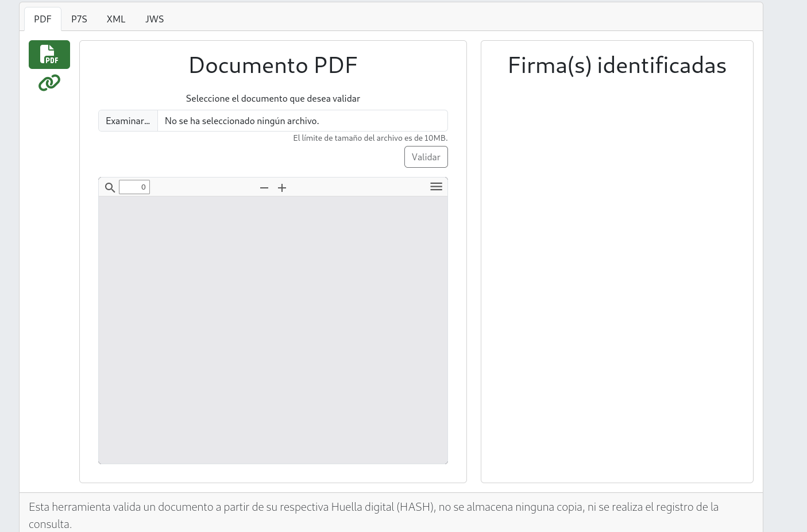Open the viewer hamburger menu
The width and height of the screenshot is (807, 532).
pos(436,187)
